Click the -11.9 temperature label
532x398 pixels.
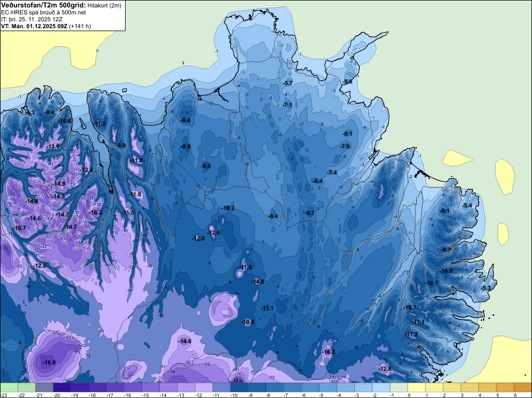(x=246, y=267)
